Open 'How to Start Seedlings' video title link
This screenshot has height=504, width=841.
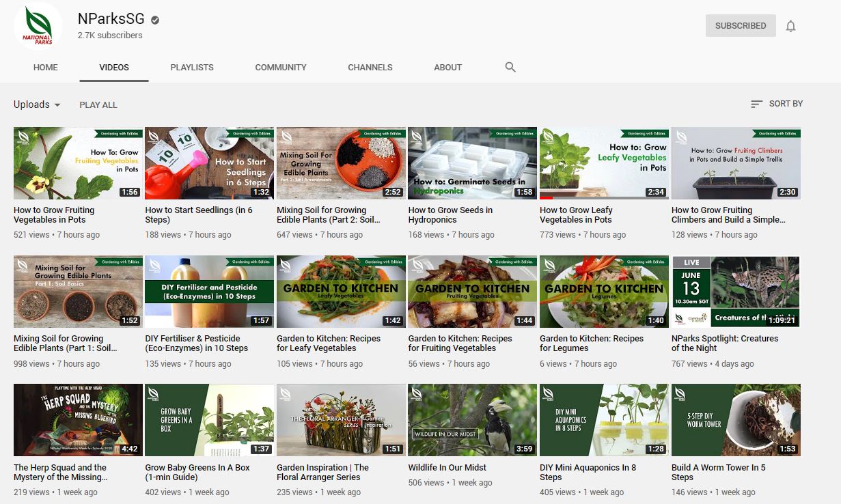point(199,215)
